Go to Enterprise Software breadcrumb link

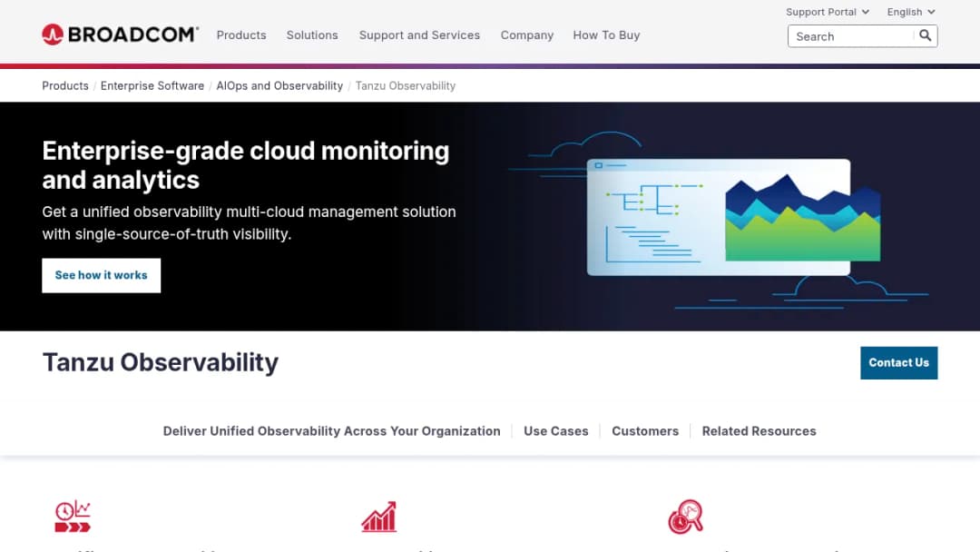[x=152, y=85]
